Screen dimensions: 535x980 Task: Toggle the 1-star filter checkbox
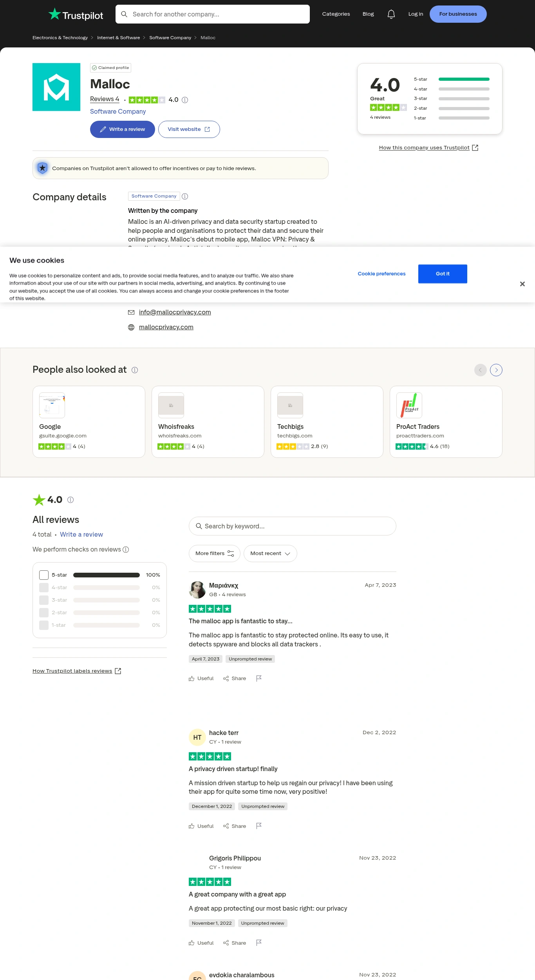coord(44,625)
